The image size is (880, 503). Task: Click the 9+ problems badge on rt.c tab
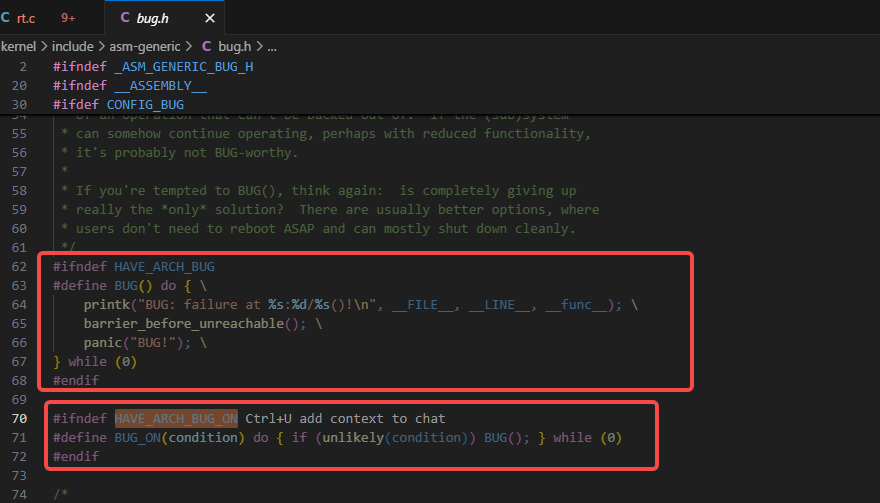[68, 18]
